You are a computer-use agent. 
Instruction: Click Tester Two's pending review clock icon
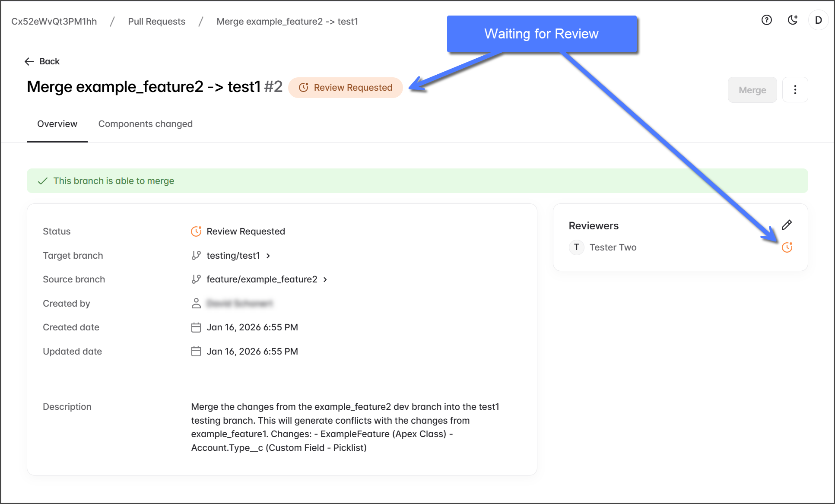(787, 247)
